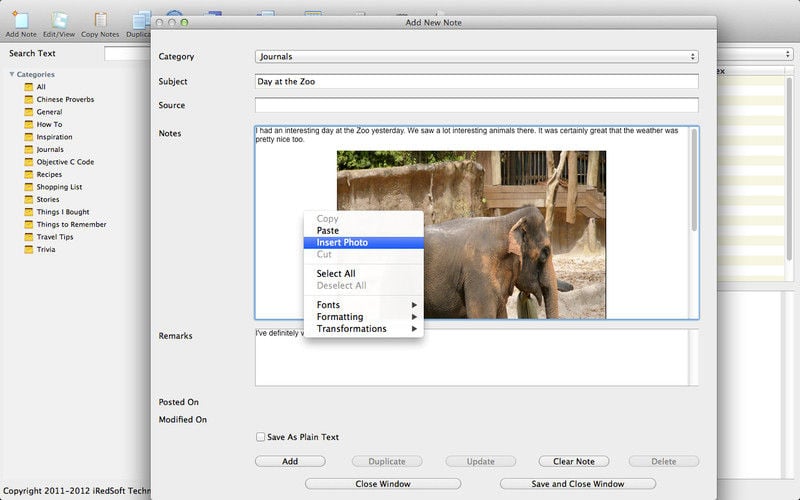
Task: Click the Add Note toolbar icon
Action: click(x=21, y=20)
